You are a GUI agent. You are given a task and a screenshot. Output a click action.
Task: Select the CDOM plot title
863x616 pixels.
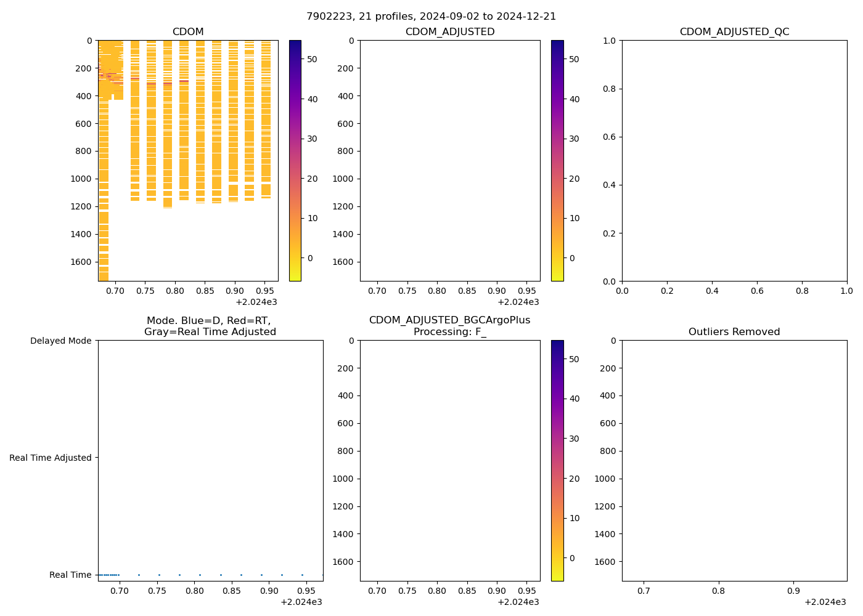point(188,32)
